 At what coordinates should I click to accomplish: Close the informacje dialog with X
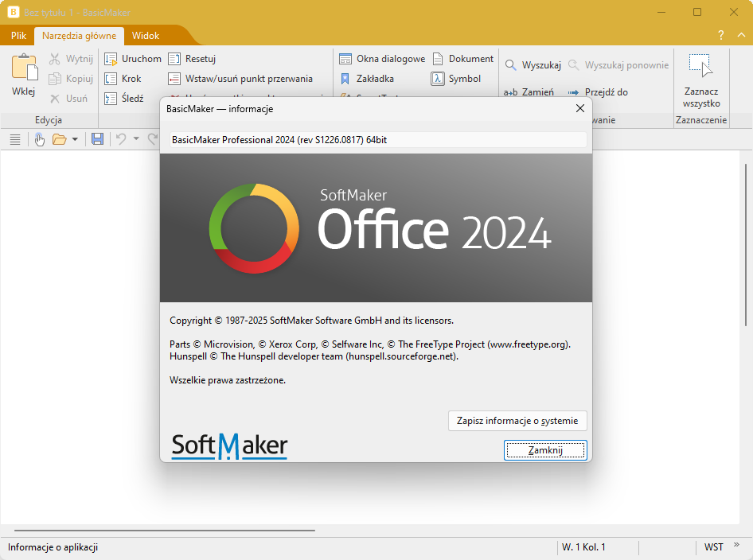(580, 108)
